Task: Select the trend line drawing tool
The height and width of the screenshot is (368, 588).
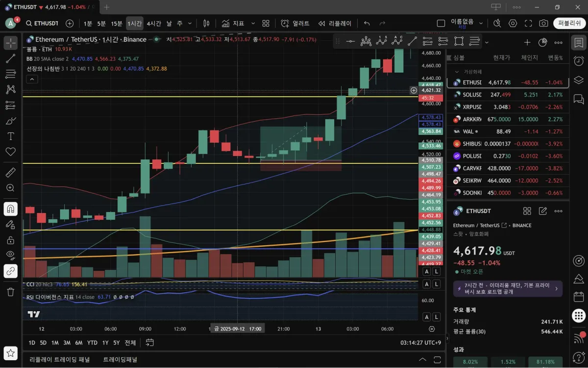Action: tap(10, 59)
